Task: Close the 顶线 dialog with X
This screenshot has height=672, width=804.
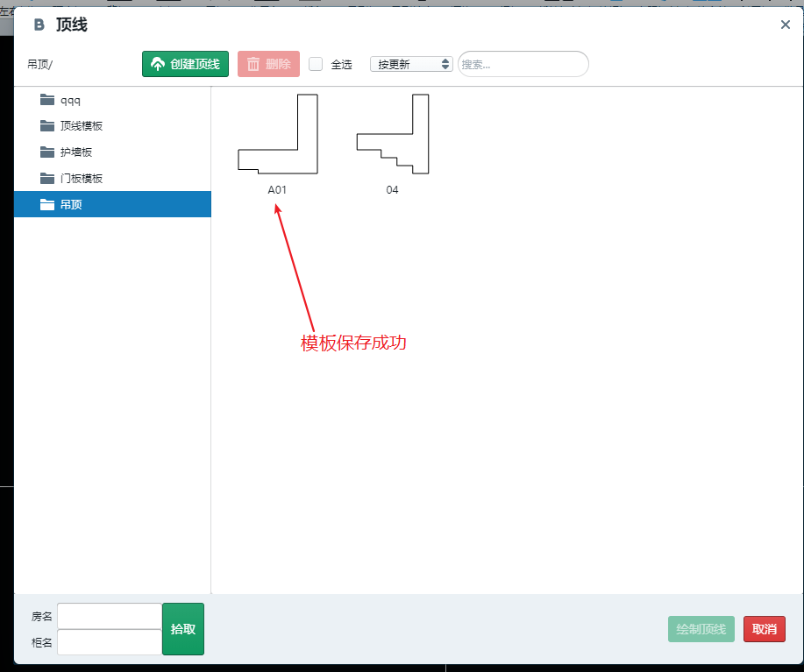Action: click(786, 25)
